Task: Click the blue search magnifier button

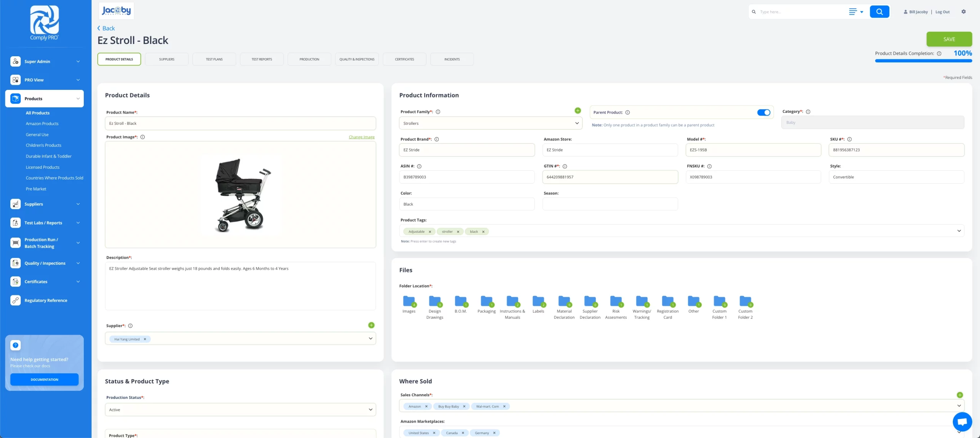Action: pyautogui.click(x=879, y=12)
